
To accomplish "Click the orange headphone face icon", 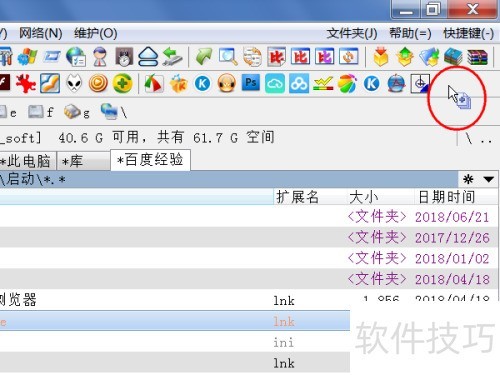I will [x=227, y=83].
